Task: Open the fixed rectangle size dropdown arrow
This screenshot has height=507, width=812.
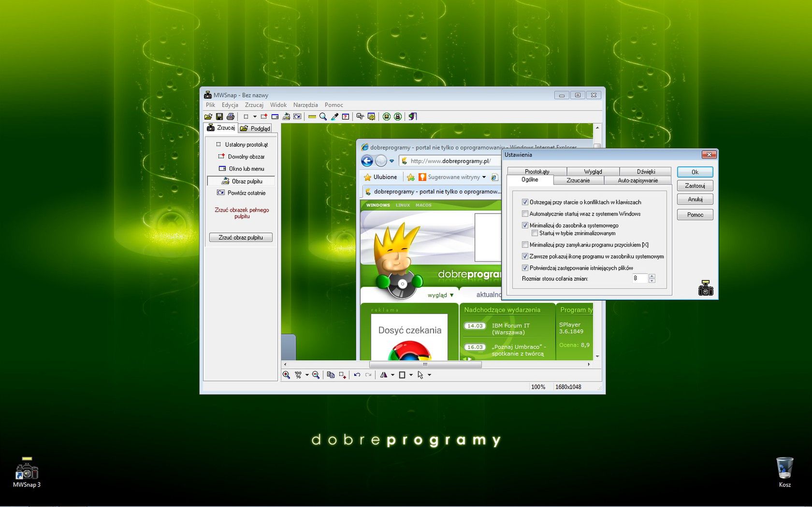Action: point(255,117)
